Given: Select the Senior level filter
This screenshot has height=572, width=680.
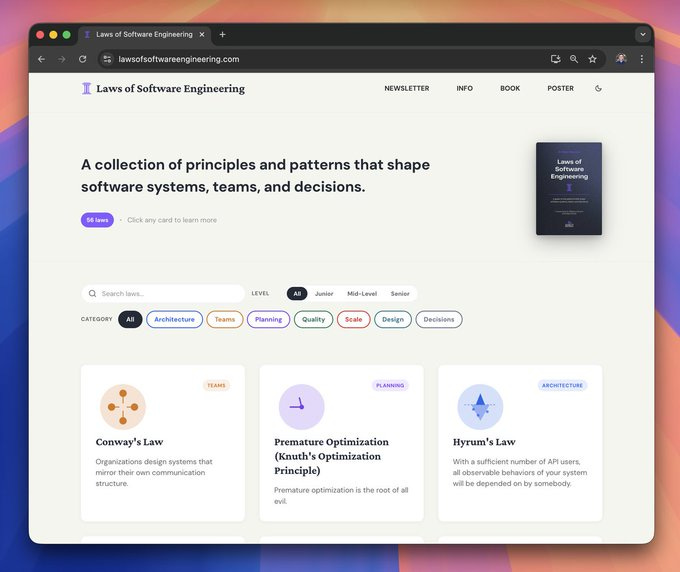Looking at the screenshot, I should (400, 294).
